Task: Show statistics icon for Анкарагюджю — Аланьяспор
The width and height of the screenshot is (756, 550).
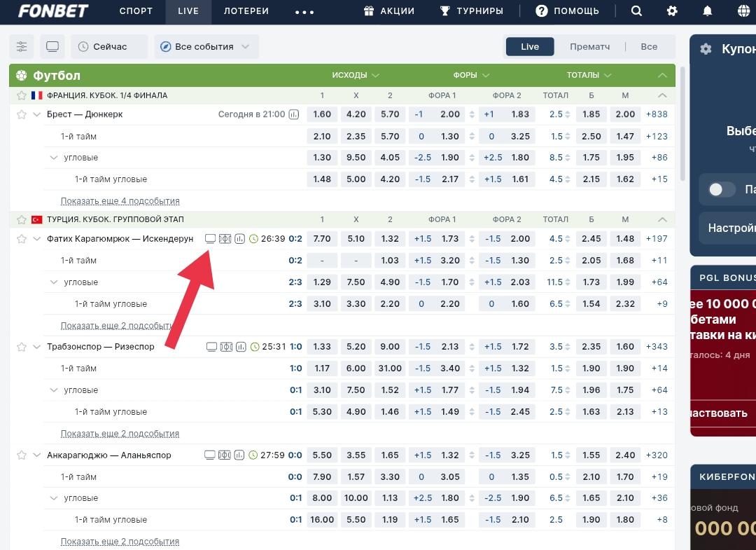Action: coord(240,455)
